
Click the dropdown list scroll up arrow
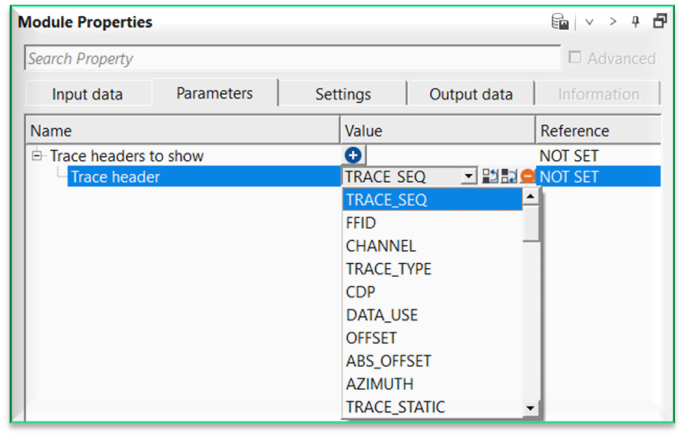(530, 196)
